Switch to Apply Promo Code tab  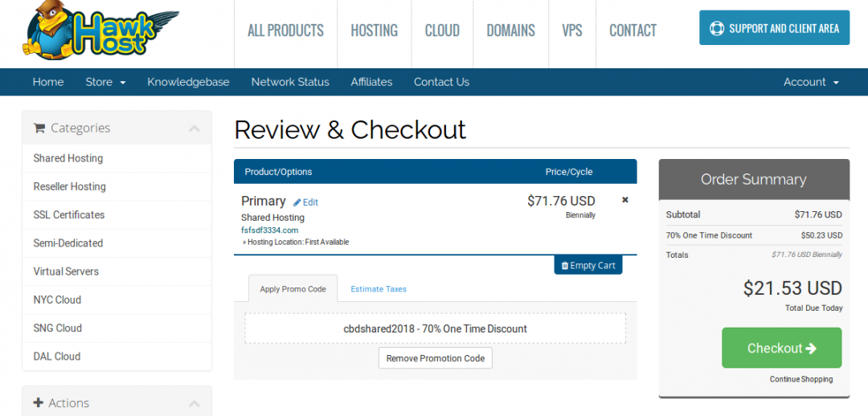pos(293,289)
